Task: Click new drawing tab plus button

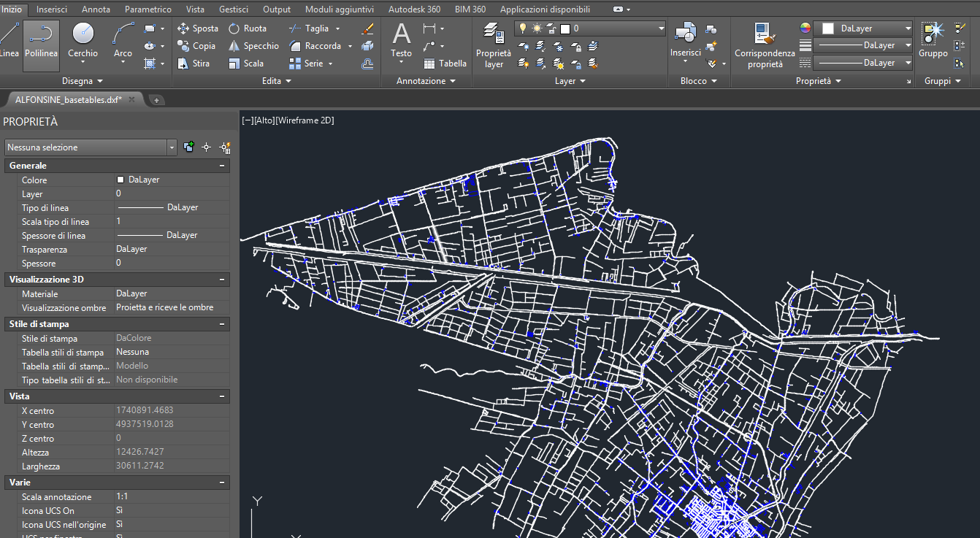Action: pos(156,100)
